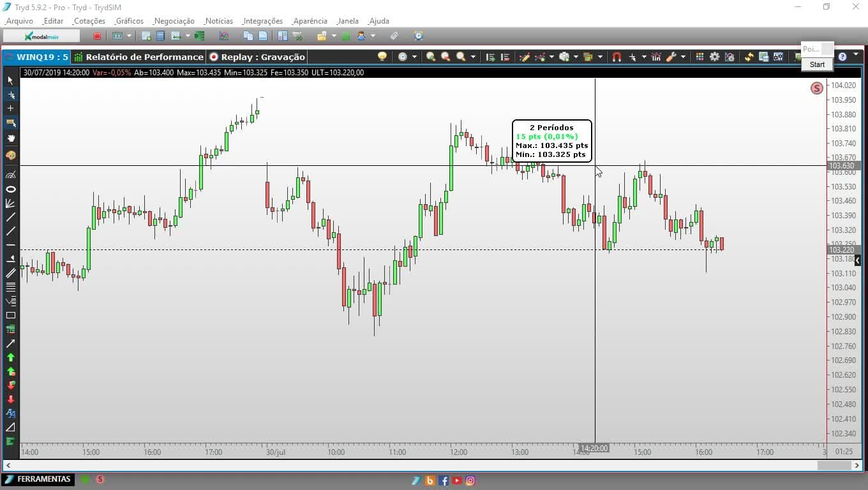868x490 pixels.
Task: Expand the wrench tools dropdown
Action: 683,57
